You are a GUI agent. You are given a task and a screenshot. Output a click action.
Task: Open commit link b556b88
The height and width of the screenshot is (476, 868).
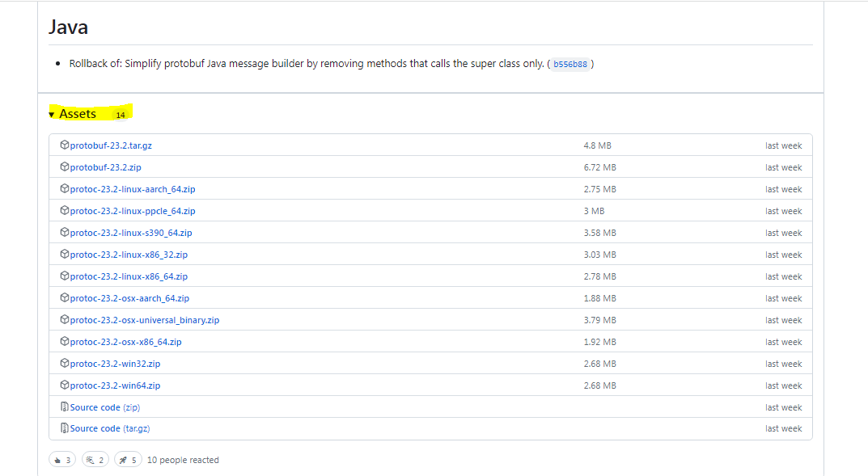570,64
